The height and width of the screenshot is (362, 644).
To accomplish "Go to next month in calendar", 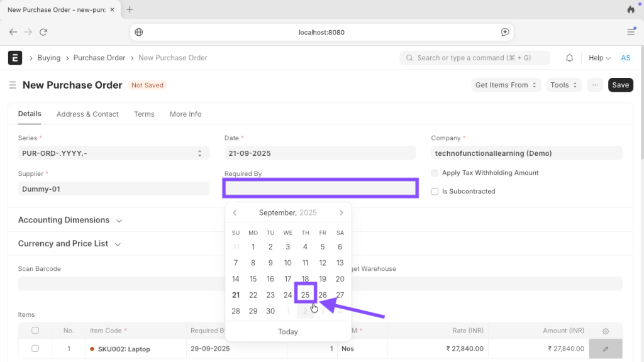I will (341, 213).
